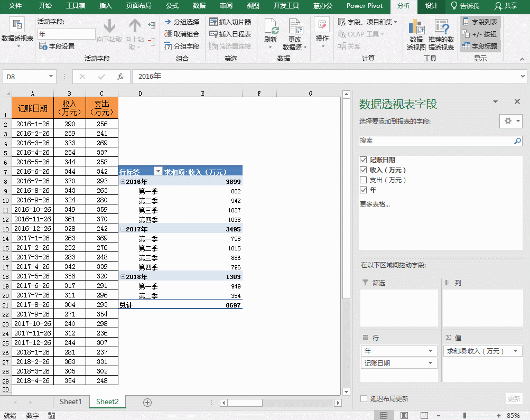Viewport: 530px width, 420px height.
Task: Click the zoom slider handle
Action: pyautogui.click(x=465, y=416)
